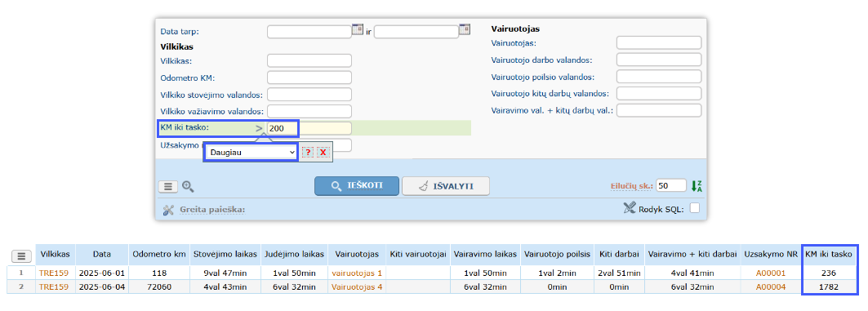Open order link A00001
Viewport: 868px width, 311px height.
point(771,273)
